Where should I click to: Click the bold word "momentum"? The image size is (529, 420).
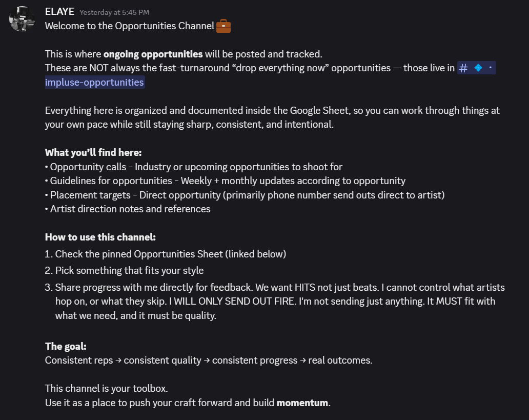tap(302, 403)
